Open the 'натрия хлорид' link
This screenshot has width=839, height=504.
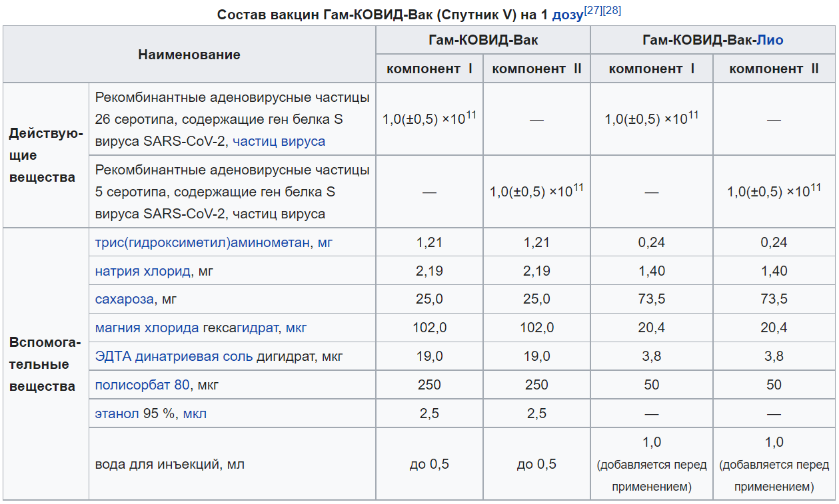click(x=143, y=271)
